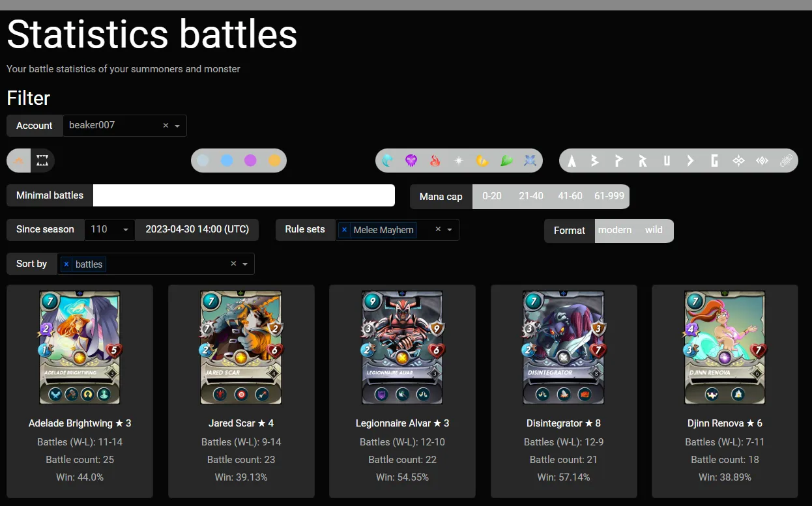This screenshot has height=506, width=812.
Task: Filter by Riftwatchers edition icon
Action: click(x=762, y=161)
